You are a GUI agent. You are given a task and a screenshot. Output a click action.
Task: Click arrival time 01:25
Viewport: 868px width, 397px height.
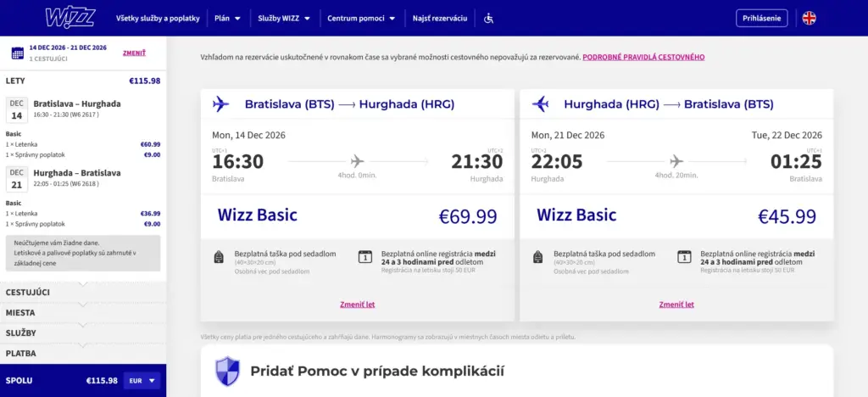click(x=796, y=162)
